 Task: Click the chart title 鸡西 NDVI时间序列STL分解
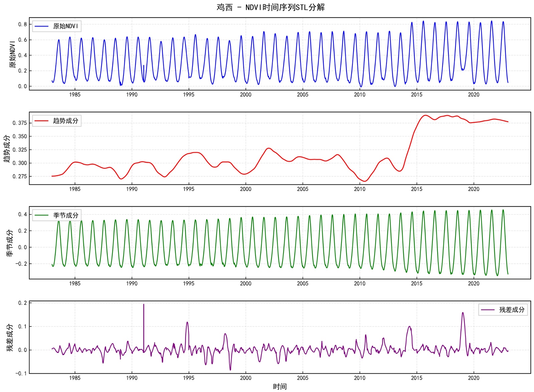pos(270,7)
